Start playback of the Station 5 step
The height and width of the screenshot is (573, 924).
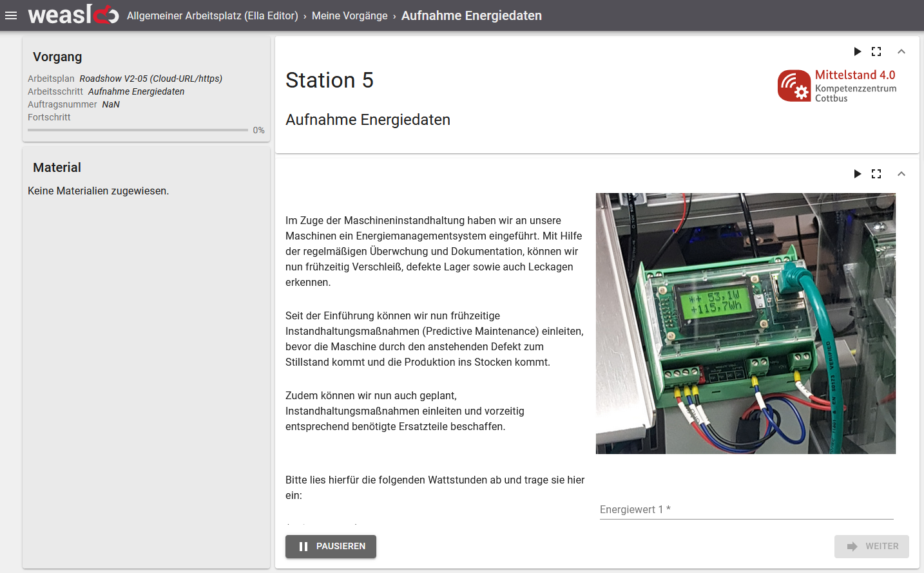point(857,52)
